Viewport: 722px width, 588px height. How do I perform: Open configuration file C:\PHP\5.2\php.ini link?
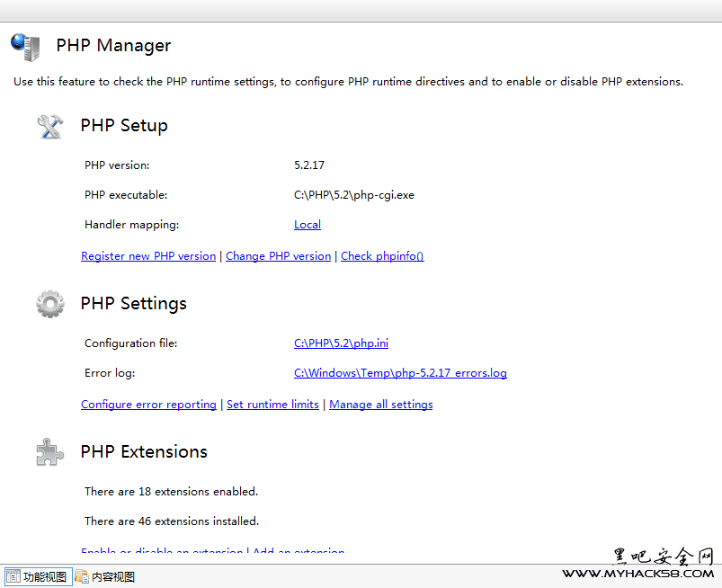pos(341,343)
